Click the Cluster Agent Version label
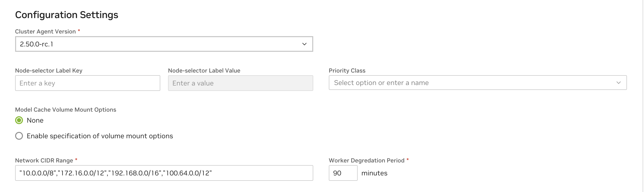 click(x=45, y=32)
